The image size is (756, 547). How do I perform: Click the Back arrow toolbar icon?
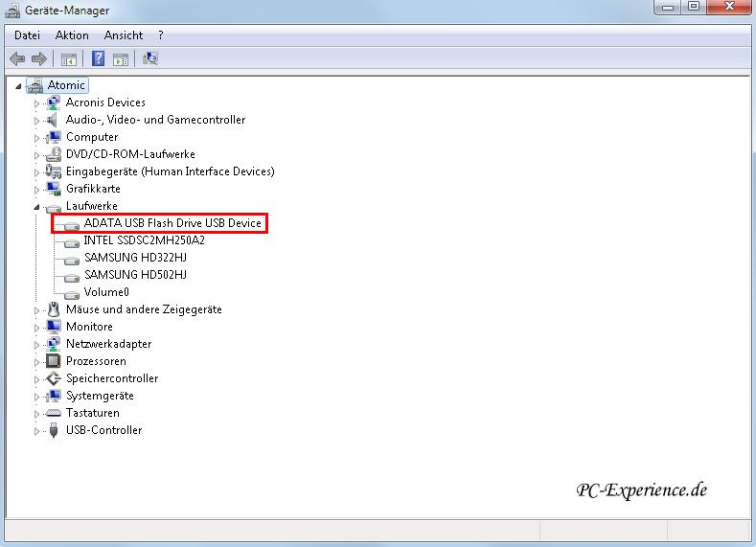pos(17,58)
